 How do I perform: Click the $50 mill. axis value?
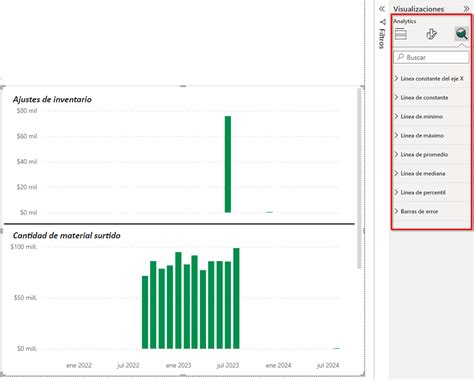25,298
